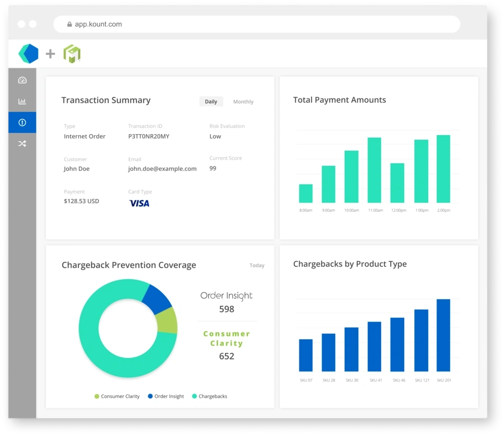Screen dimensions: 504x435
Task: Click the blue hexagon Kount logo
Action: point(29,53)
